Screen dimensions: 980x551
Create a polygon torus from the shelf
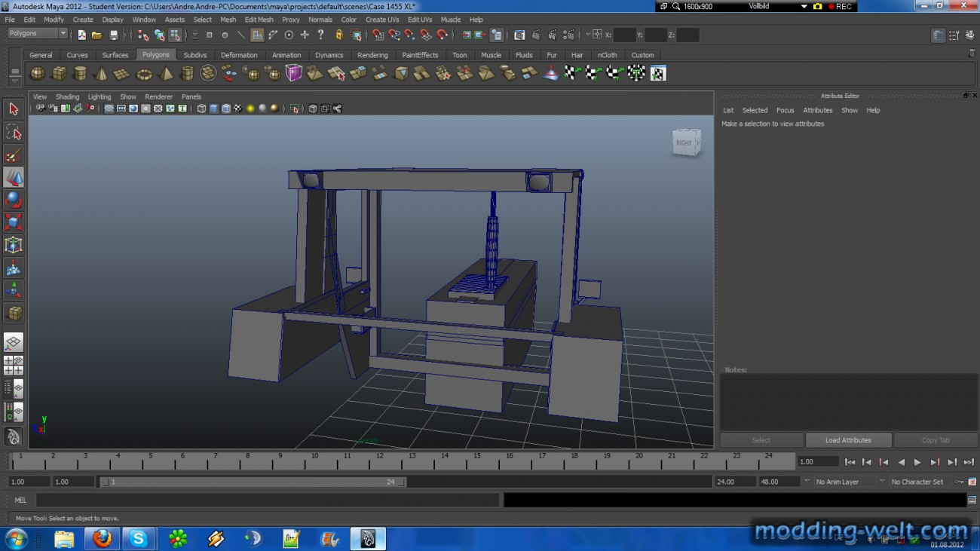point(143,73)
